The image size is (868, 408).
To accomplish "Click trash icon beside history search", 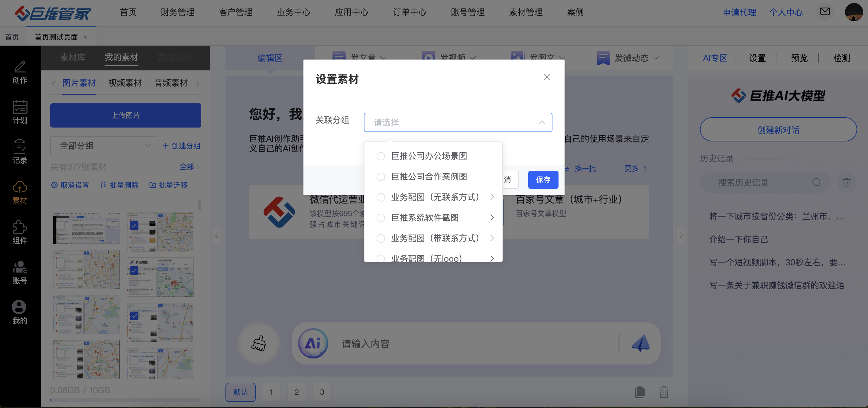I will pos(847,182).
